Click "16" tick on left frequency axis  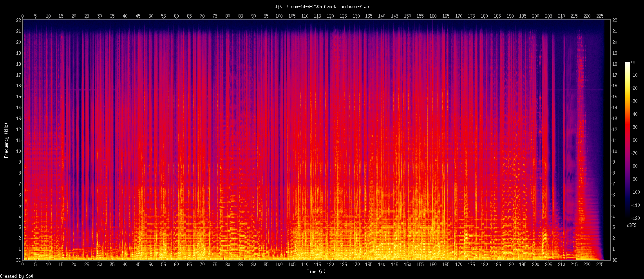(x=18, y=85)
